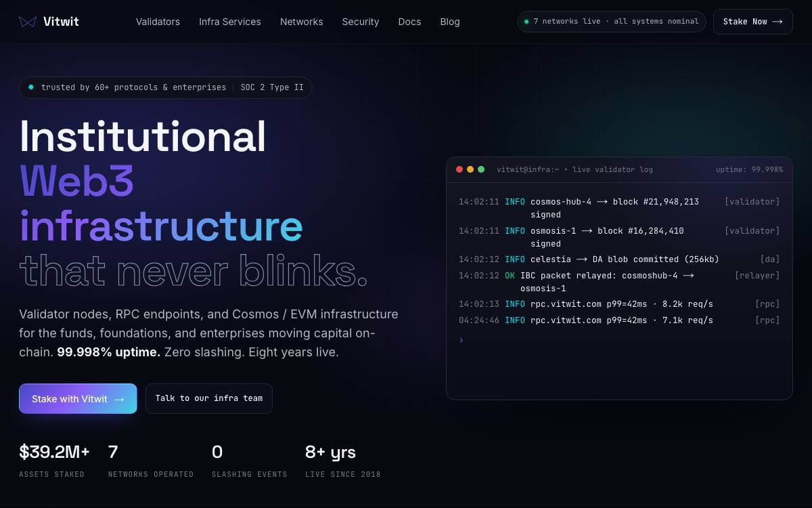Click the Stake with Vitwit button
812x508 pixels.
[78, 399]
